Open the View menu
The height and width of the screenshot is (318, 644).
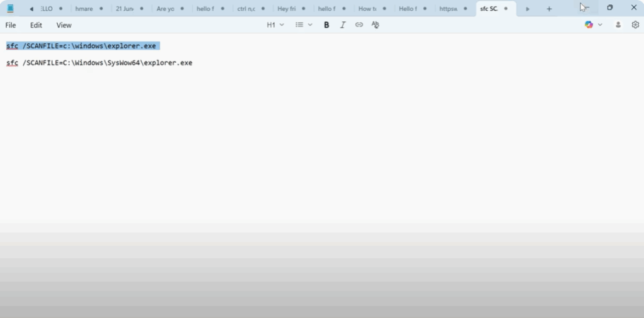click(x=64, y=25)
